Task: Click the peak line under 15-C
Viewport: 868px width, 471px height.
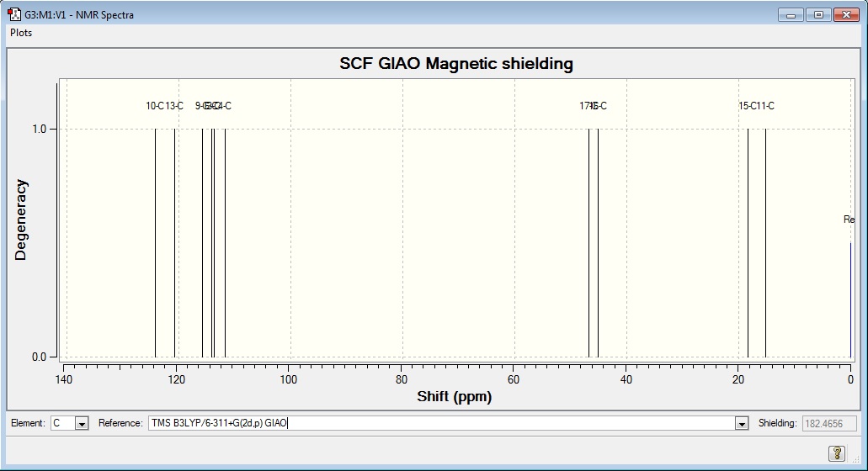Action: click(x=748, y=243)
